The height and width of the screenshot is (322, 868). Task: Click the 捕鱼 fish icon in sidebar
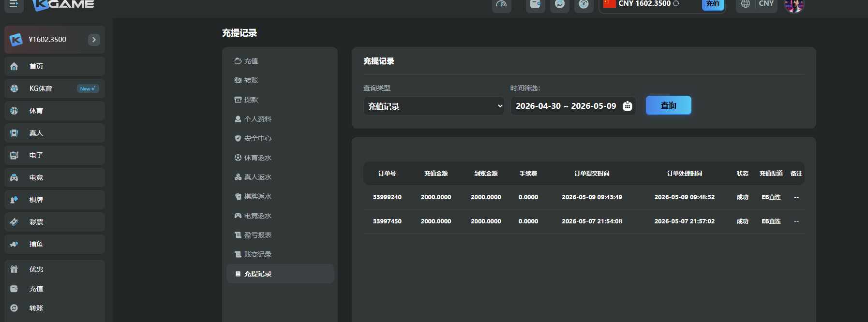(14, 244)
